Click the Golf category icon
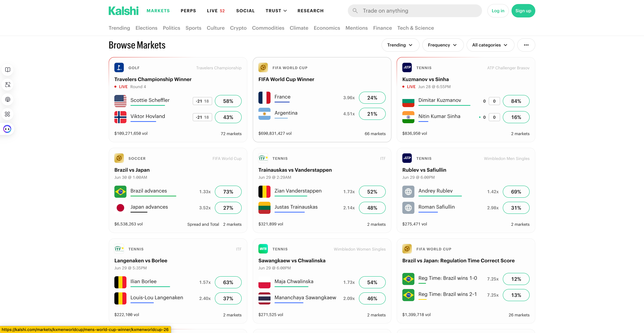644x333 pixels. pyautogui.click(x=119, y=67)
